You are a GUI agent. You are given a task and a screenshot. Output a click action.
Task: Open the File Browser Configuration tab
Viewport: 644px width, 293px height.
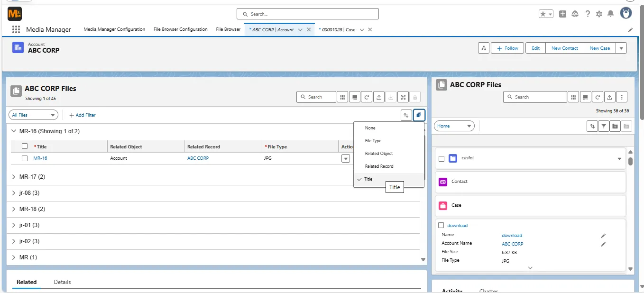tap(181, 29)
